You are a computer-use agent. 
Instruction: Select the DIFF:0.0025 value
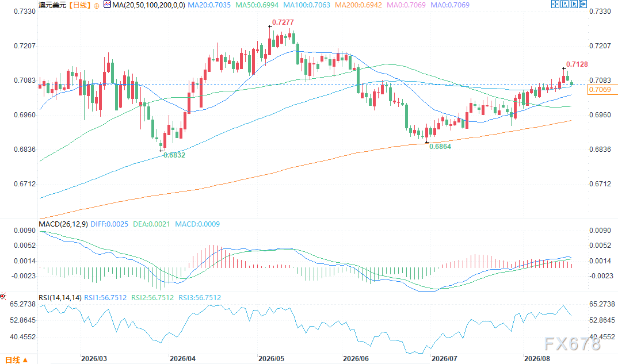click(109, 224)
